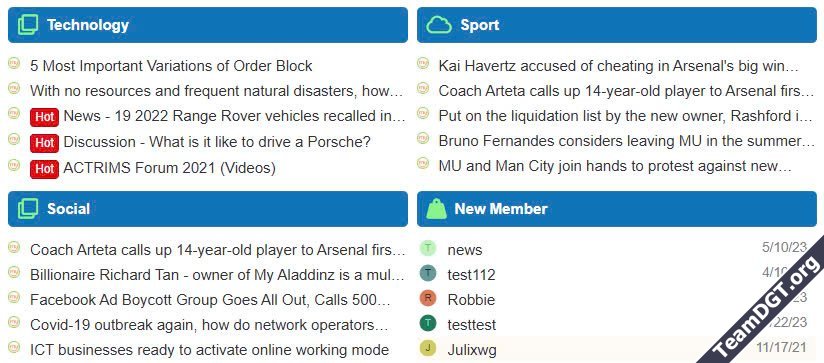Open 5 Most Important Variations of Order Block
This screenshot has height=363, width=824.
tap(171, 66)
